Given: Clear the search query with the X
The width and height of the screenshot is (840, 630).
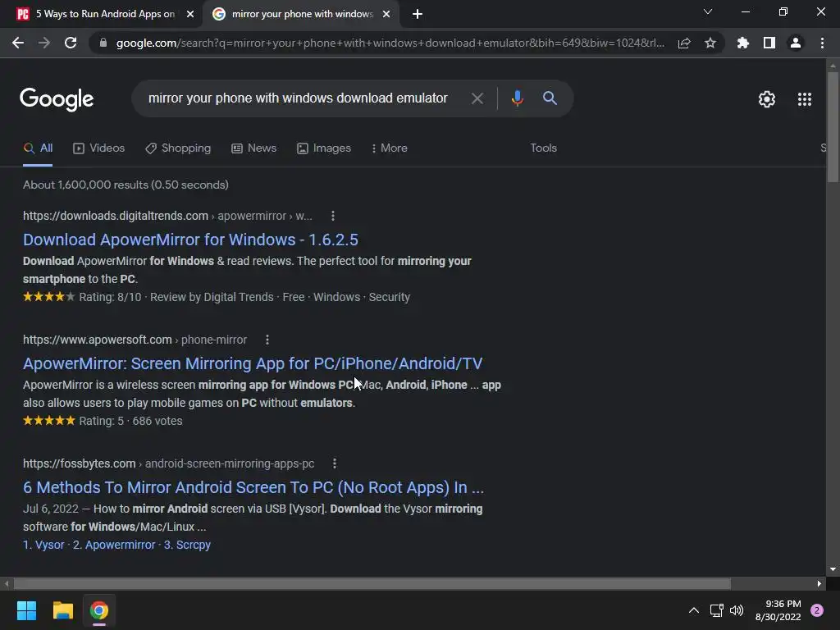Looking at the screenshot, I should (x=477, y=98).
